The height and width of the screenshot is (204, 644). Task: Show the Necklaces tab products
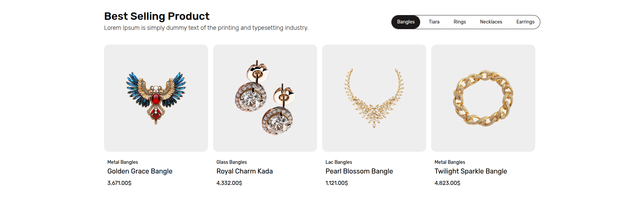point(491,22)
